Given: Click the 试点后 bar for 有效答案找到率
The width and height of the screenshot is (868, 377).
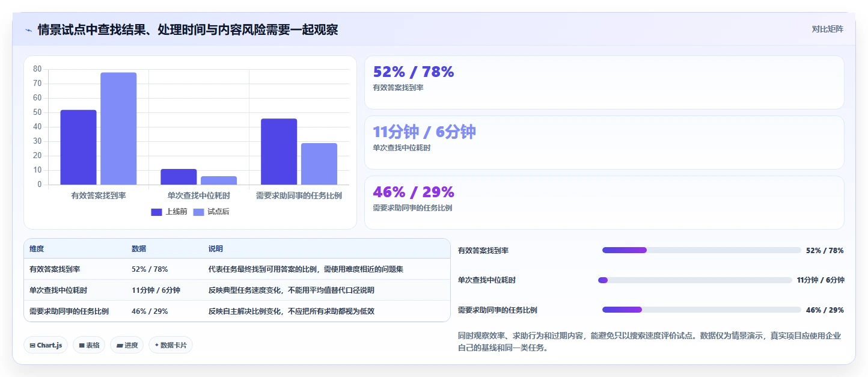Looking at the screenshot, I should tap(118, 129).
